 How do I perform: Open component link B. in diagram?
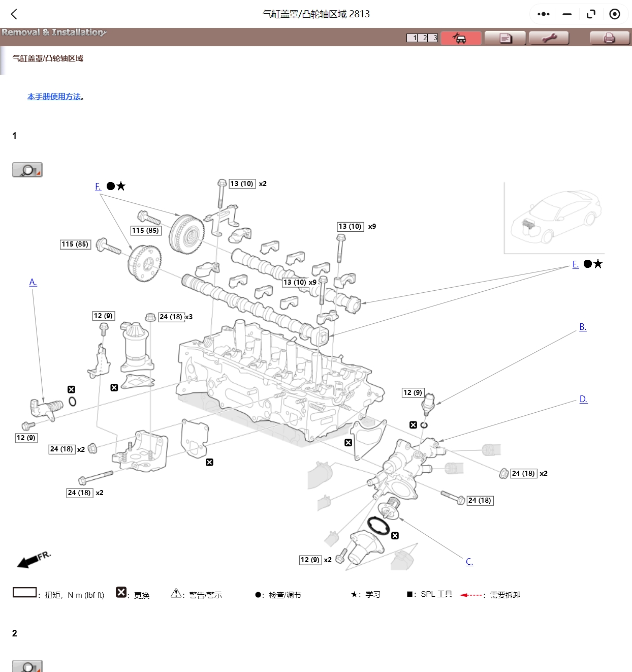(583, 327)
